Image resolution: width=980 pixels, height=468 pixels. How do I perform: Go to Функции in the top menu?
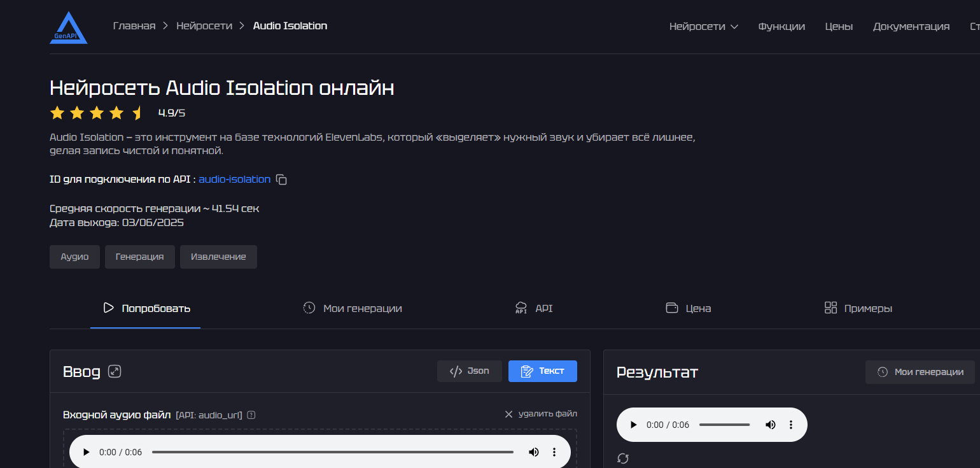781,27
